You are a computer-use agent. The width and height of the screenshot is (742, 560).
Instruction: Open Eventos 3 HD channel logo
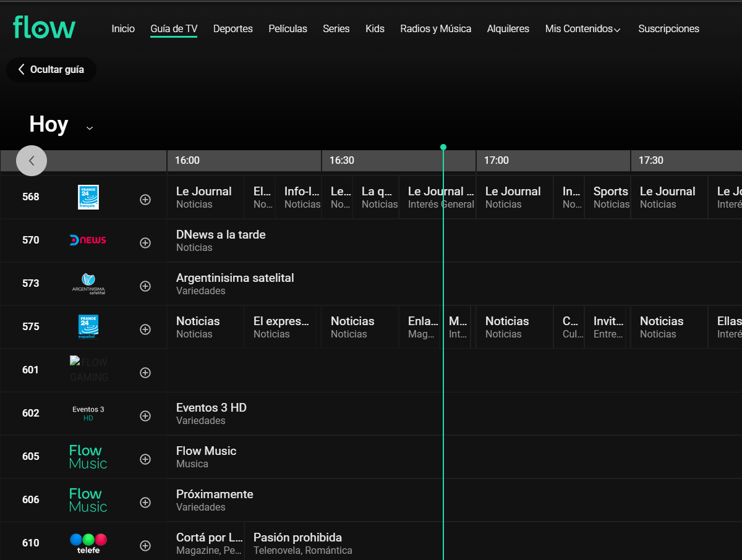(x=88, y=414)
